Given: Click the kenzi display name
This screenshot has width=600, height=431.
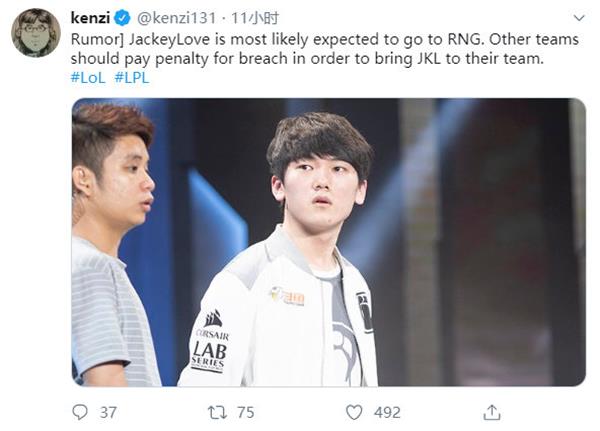Looking at the screenshot, I should pyautogui.click(x=91, y=18).
